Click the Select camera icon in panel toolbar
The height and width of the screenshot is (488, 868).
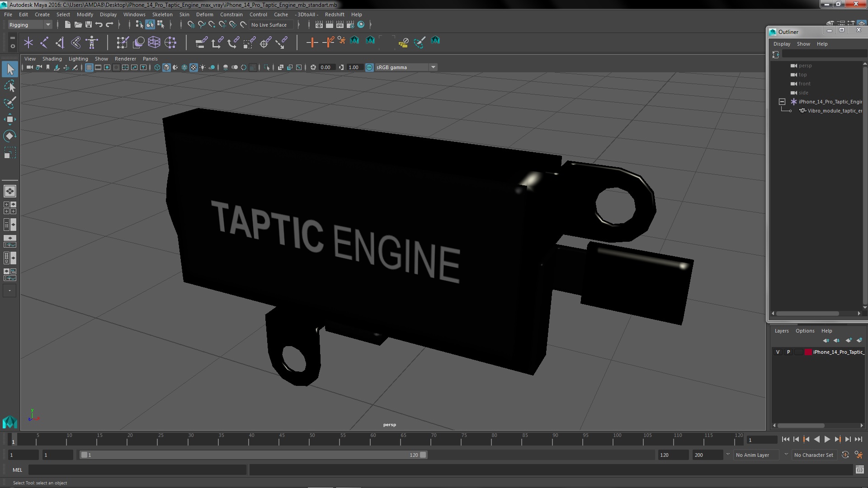coord(29,67)
